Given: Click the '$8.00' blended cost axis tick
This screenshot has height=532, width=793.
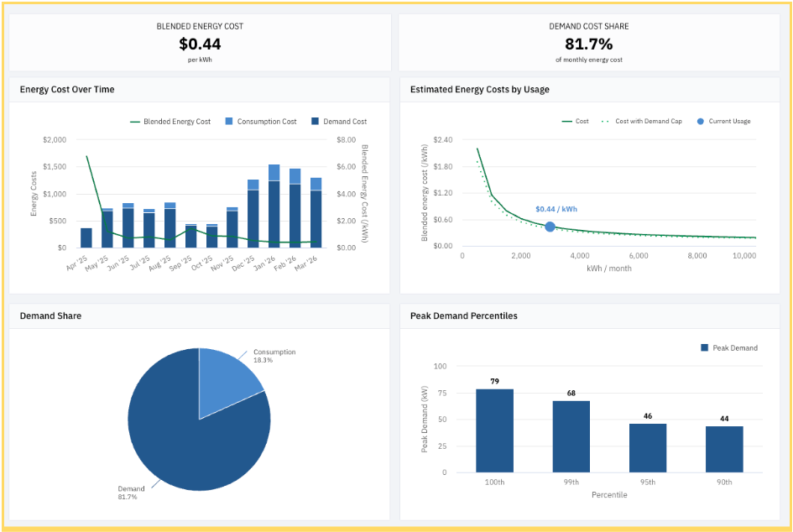Looking at the screenshot, I should pos(347,139).
